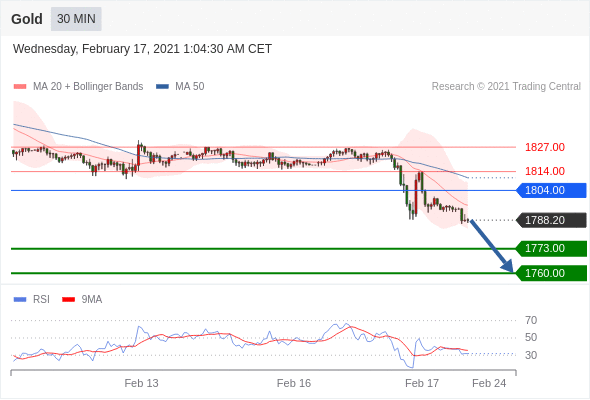This screenshot has width=590, height=400.
Task: Click the Feb 17 time axis label
Action: point(422,383)
